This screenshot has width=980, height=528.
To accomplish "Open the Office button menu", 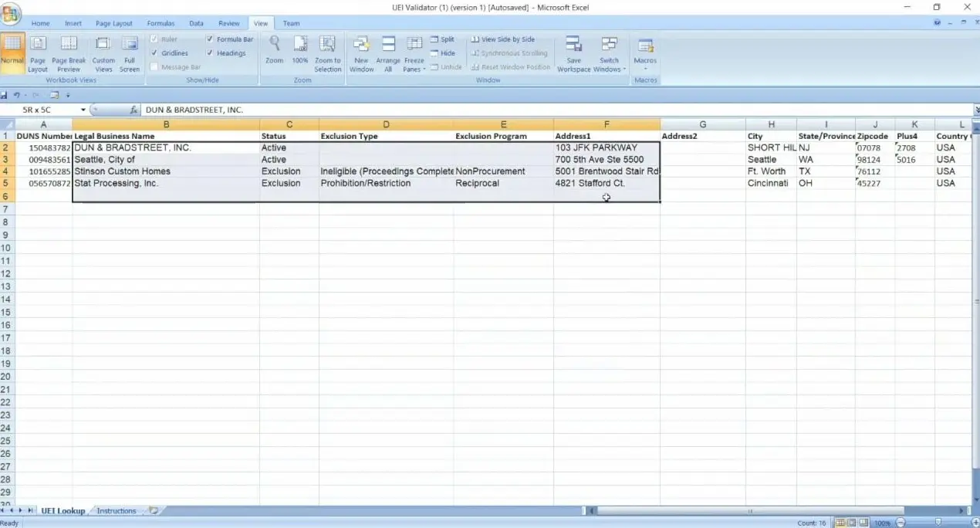I will point(12,13).
